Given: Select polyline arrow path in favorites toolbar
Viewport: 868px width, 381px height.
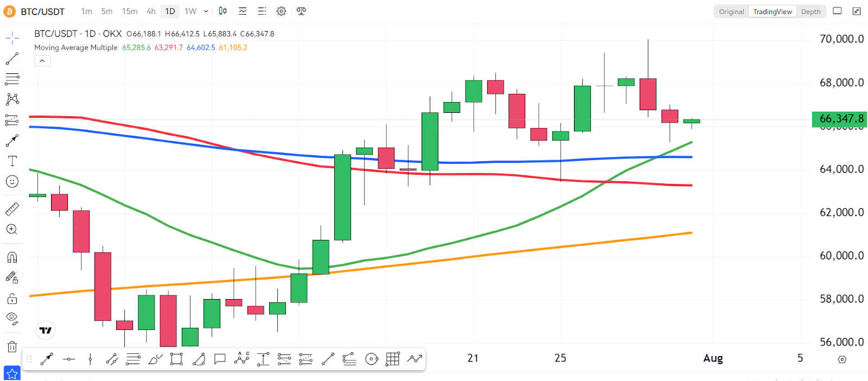Looking at the screenshot, I should point(415,359).
